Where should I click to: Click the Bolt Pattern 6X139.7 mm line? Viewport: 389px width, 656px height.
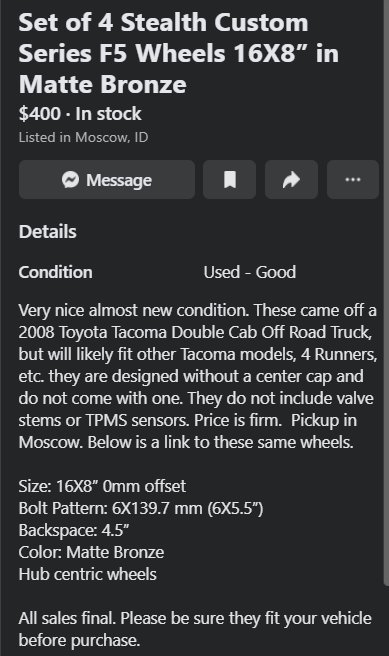141,508
